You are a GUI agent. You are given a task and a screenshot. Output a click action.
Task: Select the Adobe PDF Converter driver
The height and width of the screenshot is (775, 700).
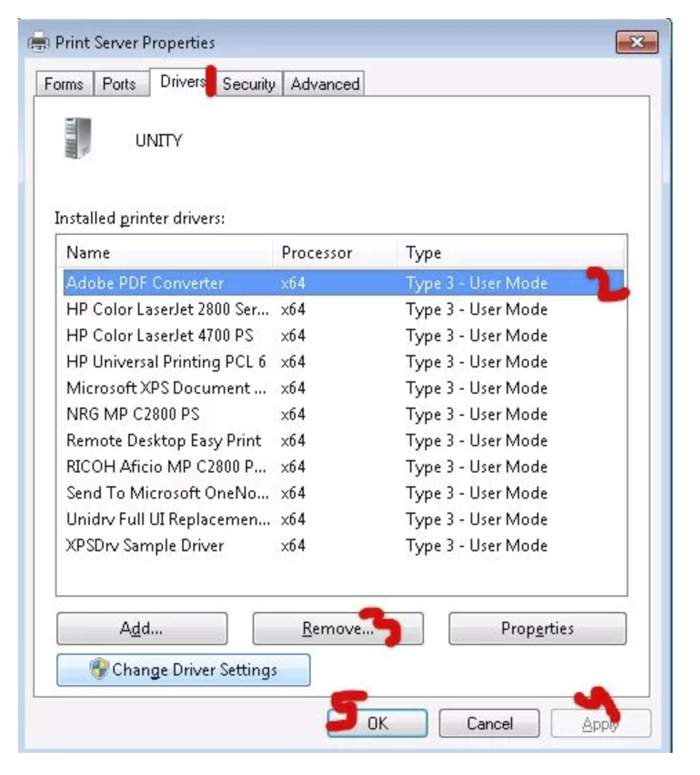click(x=343, y=283)
